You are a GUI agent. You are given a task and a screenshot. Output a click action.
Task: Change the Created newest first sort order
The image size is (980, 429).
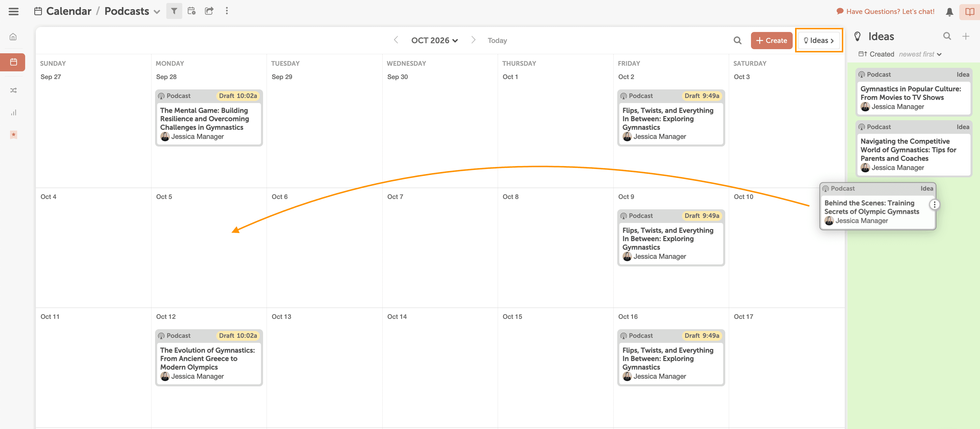pyautogui.click(x=920, y=54)
